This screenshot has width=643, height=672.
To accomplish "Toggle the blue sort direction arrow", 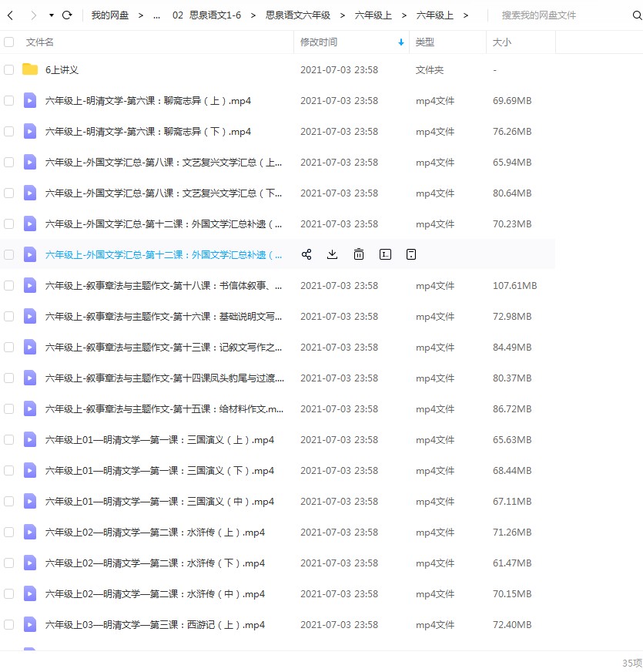I will pyautogui.click(x=401, y=42).
